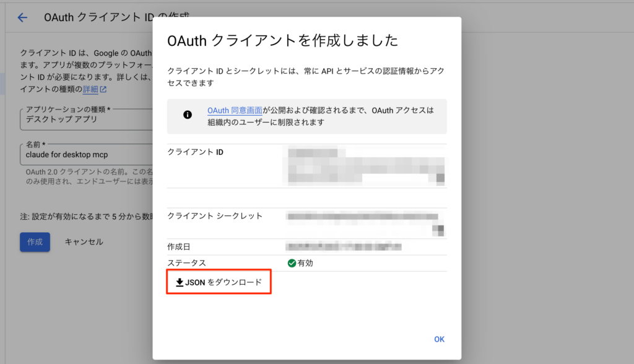The image size is (634, 364).
Task: Click the copy icon beside the クライアント シークレット value
Action: pos(440,230)
